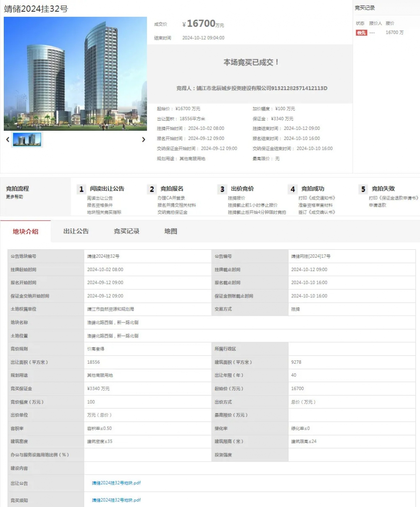Open the 报名并提交相关材料 link
Screen dimensions: 420x507
coord(177,205)
